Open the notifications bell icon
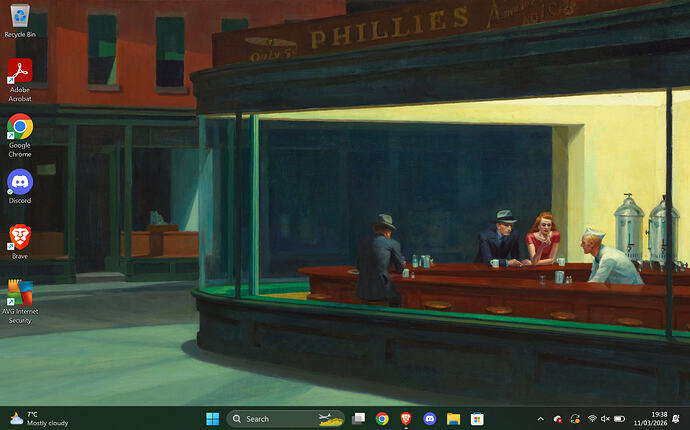The image size is (690, 430). 676,419
